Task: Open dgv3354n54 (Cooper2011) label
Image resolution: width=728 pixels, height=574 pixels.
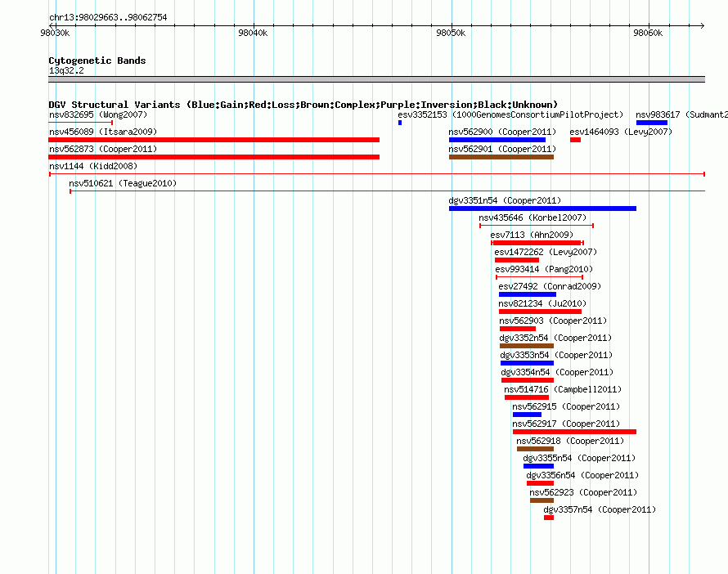Action: coord(557,372)
